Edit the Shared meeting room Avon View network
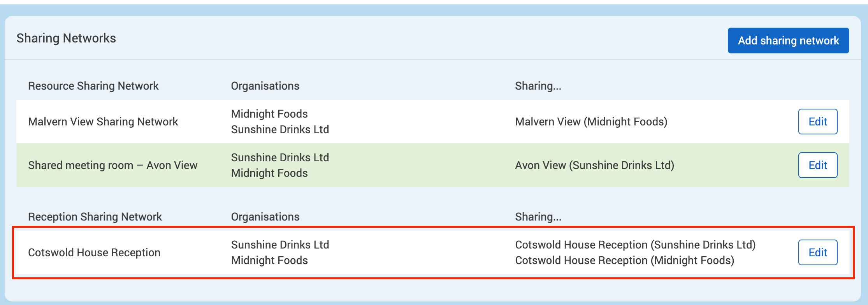The width and height of the screenshot is (868, 305). click(x=817, y=165)
